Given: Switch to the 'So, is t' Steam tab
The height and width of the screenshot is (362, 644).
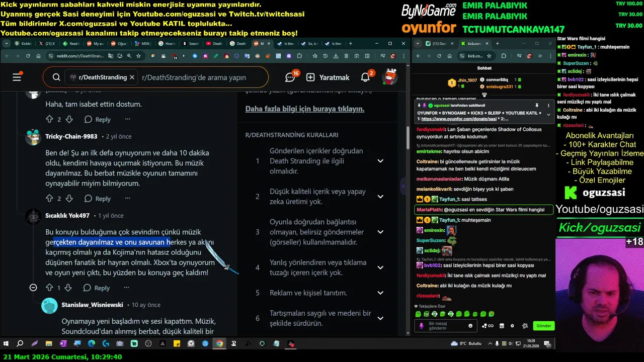Looking at the screenshot, I should pyautogui.click(x=310, y=44).
